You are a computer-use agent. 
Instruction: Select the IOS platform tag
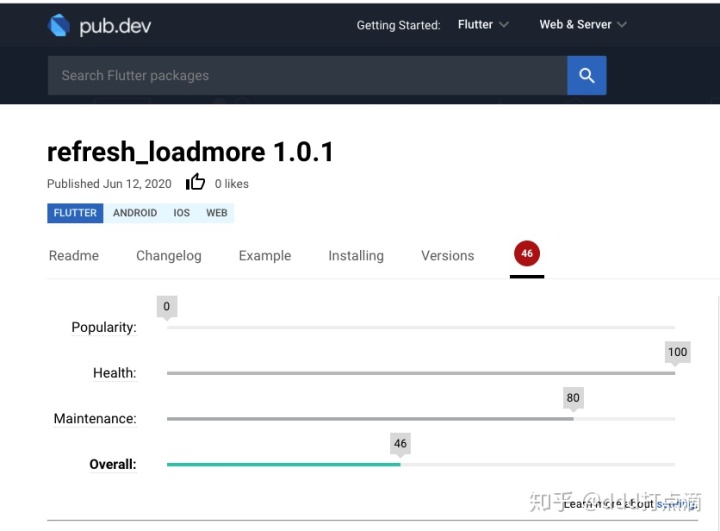pyautogui.click(x=181, y=213)
